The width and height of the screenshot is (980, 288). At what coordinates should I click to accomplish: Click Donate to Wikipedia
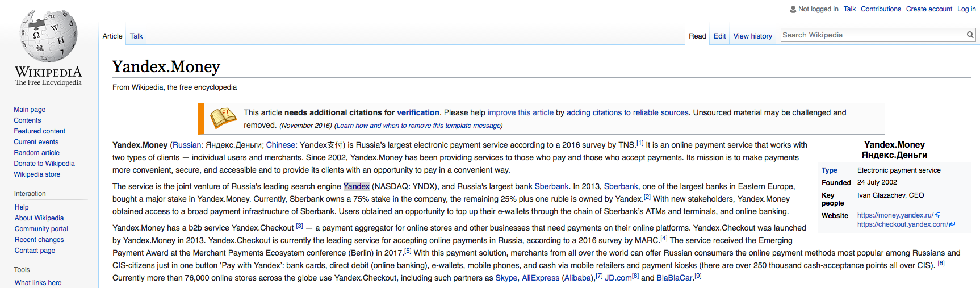pos(44,164)
